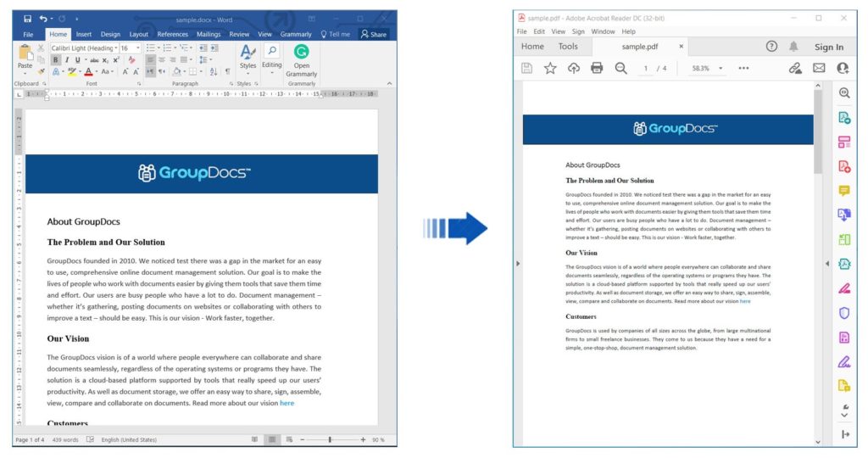Viewport: 868px width, 458px height.
Task: Switch to the References ribbon tab
Action: tap(172, 34)
